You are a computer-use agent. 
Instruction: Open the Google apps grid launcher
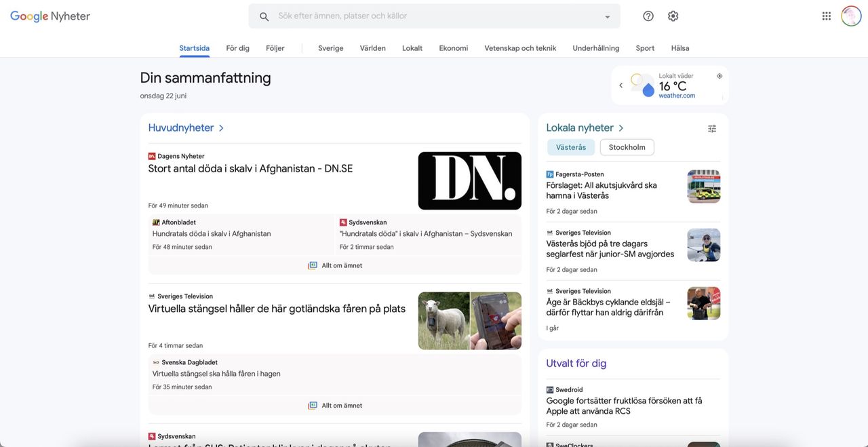(826, 15)
